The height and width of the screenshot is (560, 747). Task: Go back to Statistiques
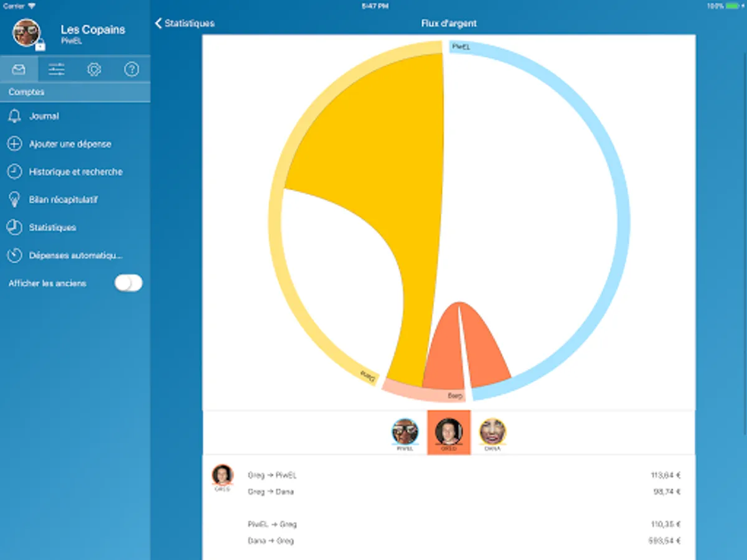pyautogui.click(x=184, y=23)
